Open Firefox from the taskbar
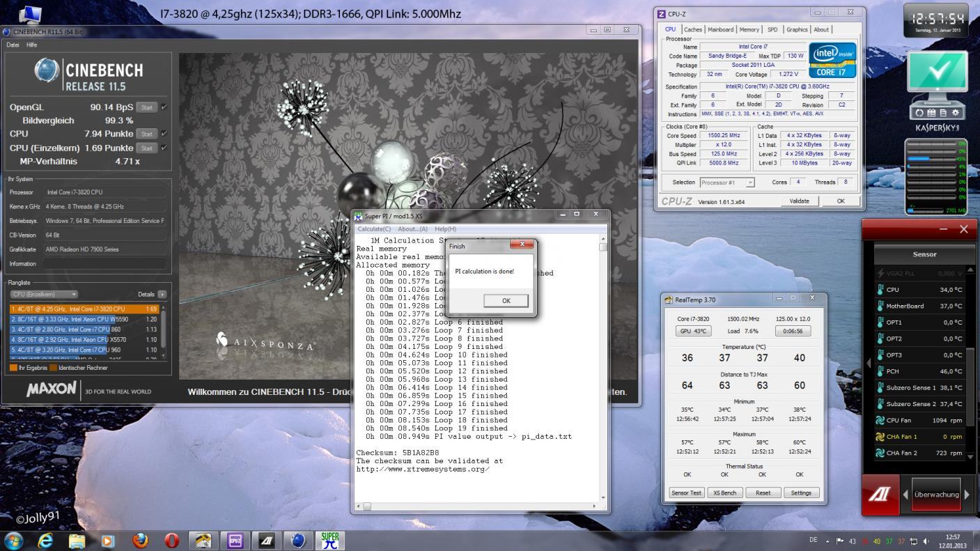 point(141,540)
